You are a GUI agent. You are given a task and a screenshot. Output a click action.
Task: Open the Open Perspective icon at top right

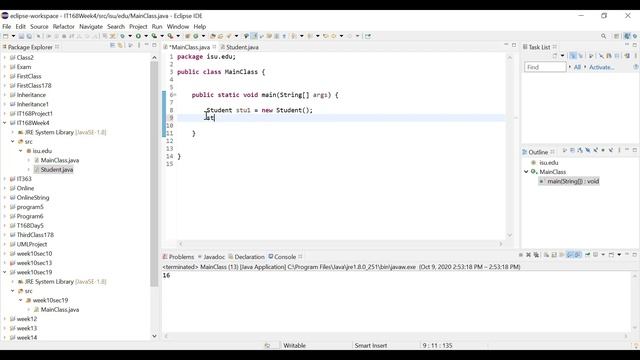[x=616, y=36]
